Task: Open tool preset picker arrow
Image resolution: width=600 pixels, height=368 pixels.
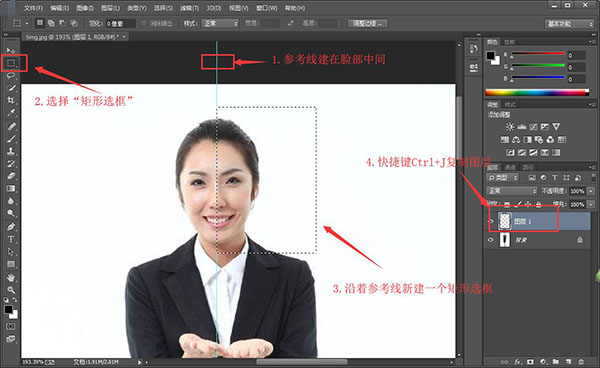Action: 27,23
